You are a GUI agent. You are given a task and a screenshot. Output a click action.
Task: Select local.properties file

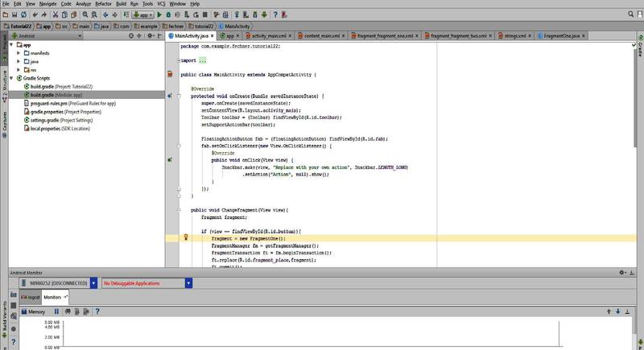[56, 129]
